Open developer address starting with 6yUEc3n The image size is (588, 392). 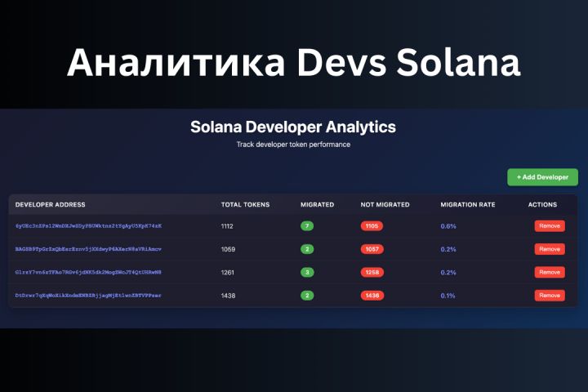pos(88,226)
